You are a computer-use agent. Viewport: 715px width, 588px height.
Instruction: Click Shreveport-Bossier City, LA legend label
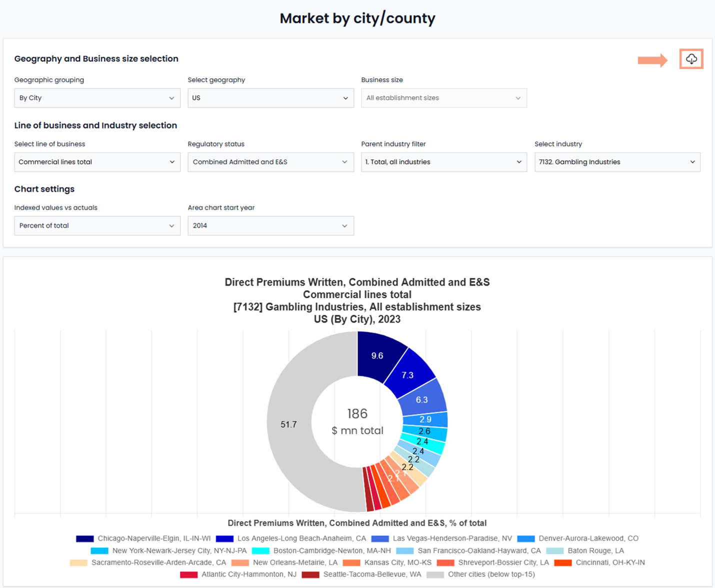[503, 563]
